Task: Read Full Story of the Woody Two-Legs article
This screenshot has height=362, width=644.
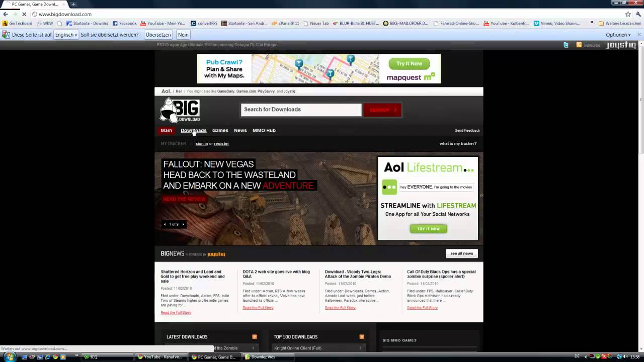Action: (x=340, y=308)
